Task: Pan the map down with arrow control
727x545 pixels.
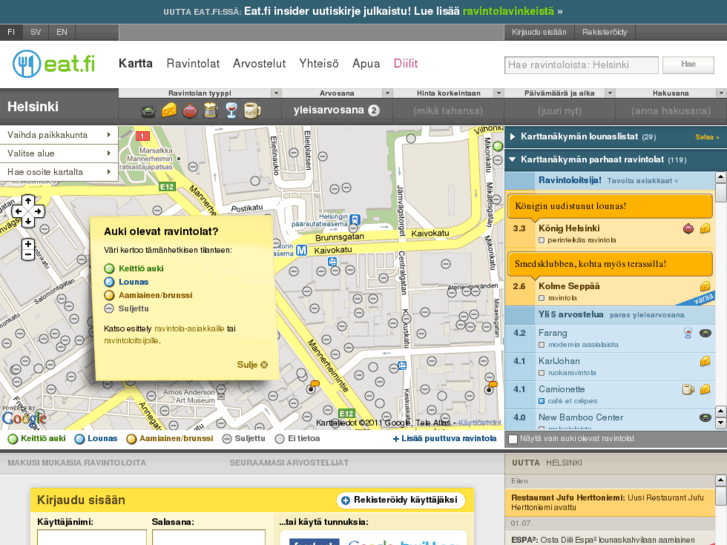Action: point(28,221)
